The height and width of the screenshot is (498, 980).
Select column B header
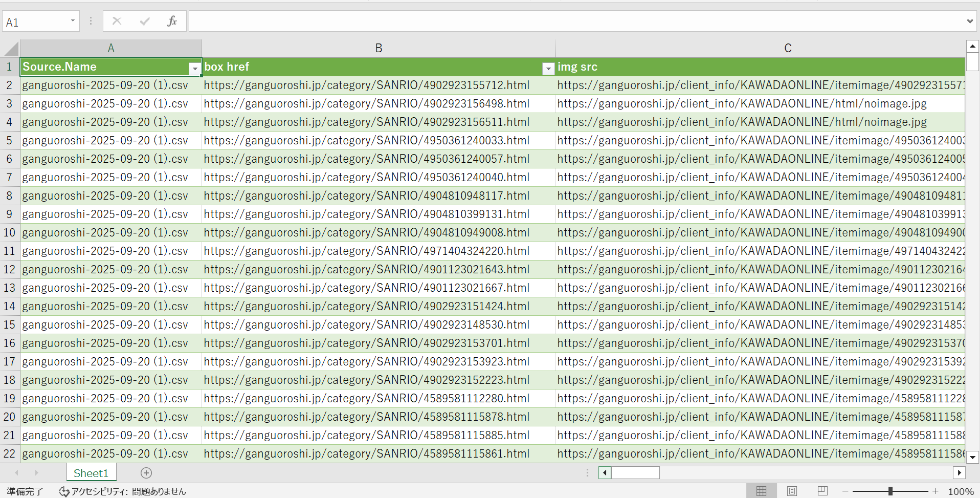(378, 48)
